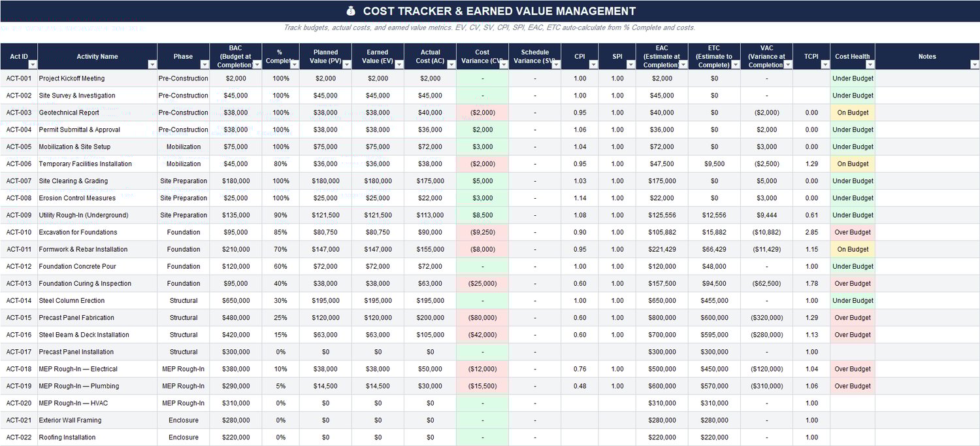980x446 pixels.
Task: Open the % Complete filter dropdown
Action: pos(294,65)
